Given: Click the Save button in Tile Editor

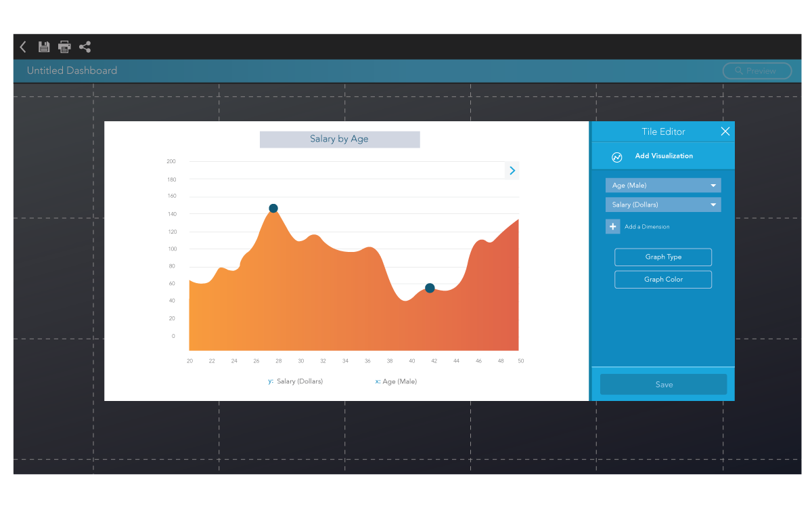Looking at the screenshot, I should pyautogui.click(x=664, y=384).
